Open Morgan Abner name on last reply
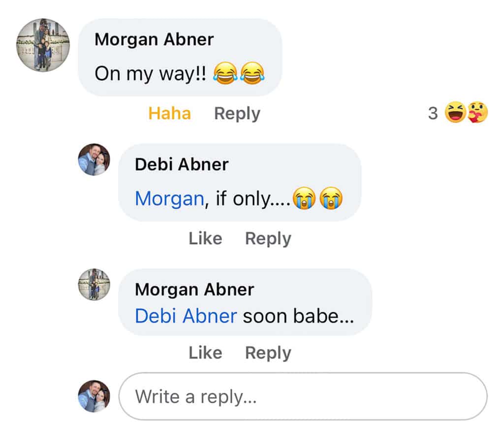The image size is (504, 425). [x=194, y=289]
